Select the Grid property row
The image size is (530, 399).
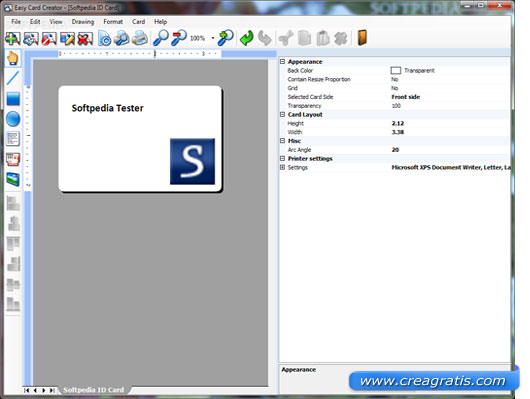[x=395, y=88]
